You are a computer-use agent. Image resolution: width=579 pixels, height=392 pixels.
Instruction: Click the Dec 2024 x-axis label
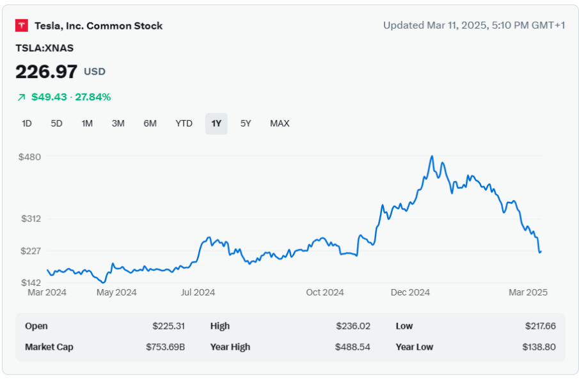(410, 292)
